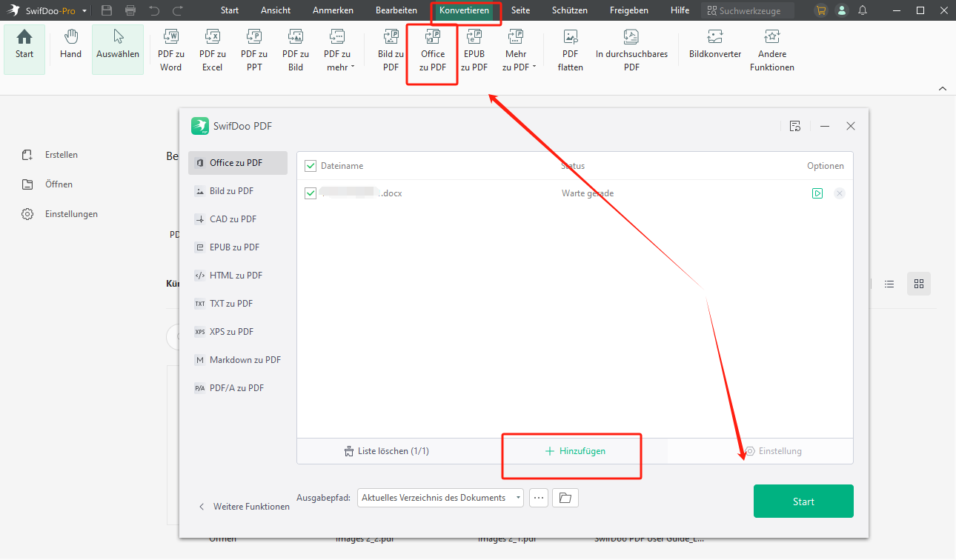Open Erstellen in main window sidebar
Screen dimensions: 956x560
point(50,155)
